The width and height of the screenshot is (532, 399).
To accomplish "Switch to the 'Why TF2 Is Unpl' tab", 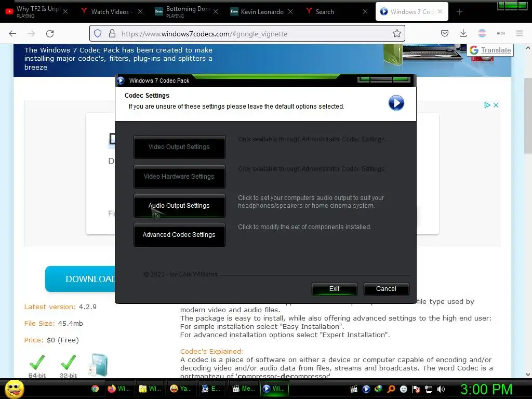I will point(37,11).
